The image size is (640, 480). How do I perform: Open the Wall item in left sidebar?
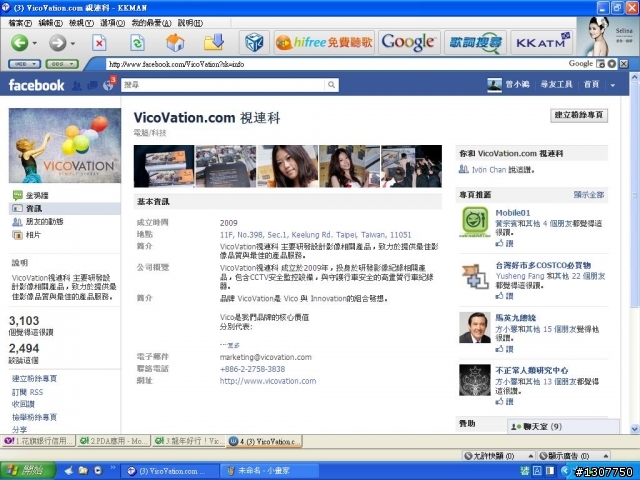point(37,196)
